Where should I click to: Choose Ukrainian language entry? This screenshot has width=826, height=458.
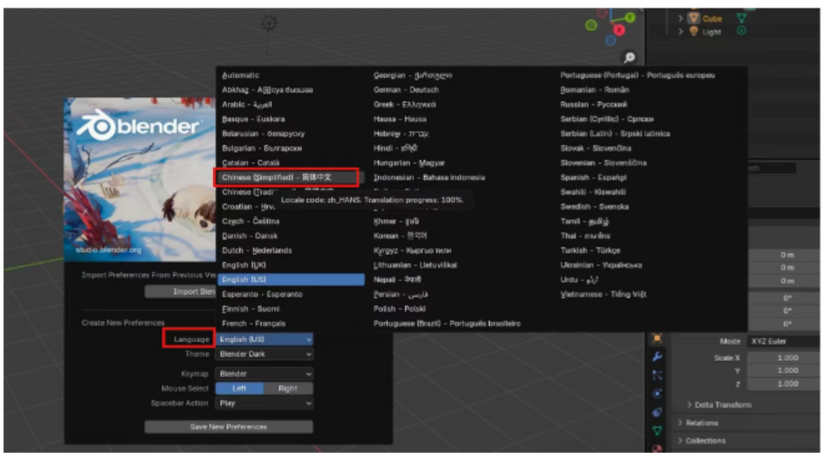click(601, 265)
